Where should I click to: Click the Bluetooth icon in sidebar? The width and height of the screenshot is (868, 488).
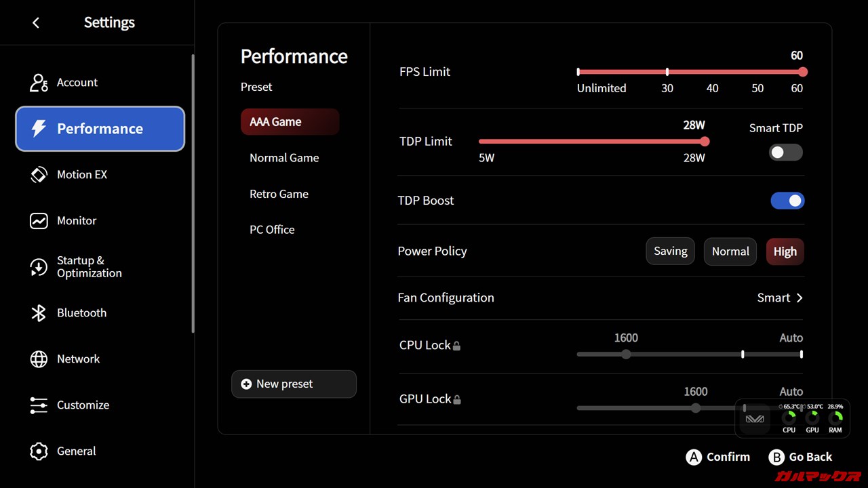[x=39, y=313]
